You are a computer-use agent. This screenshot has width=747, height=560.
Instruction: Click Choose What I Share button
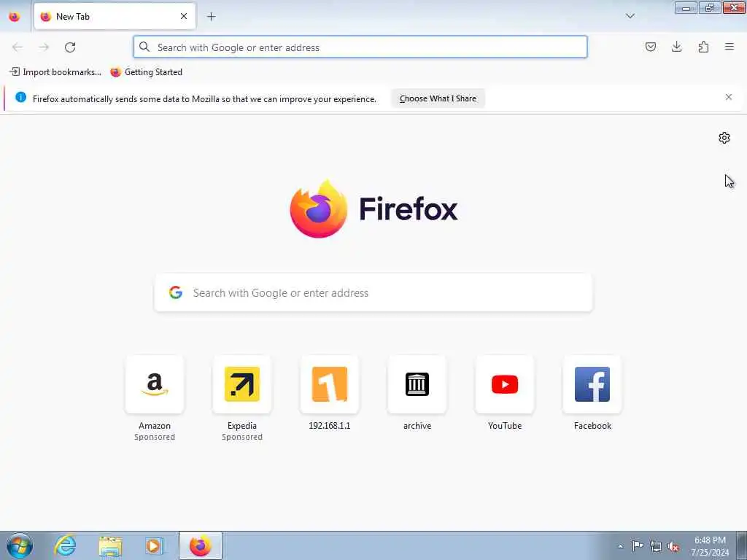438,98
